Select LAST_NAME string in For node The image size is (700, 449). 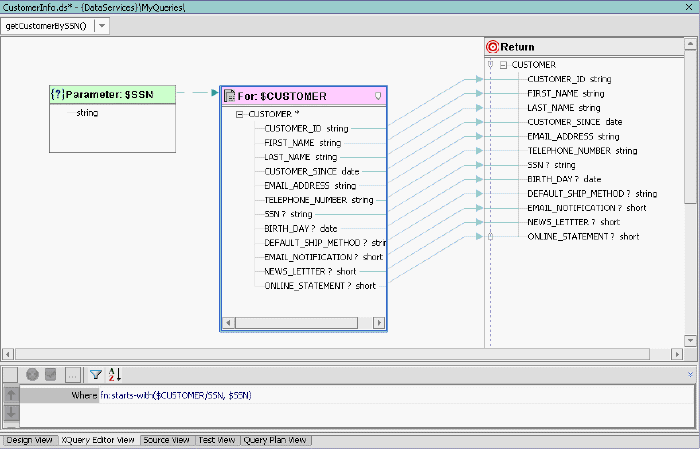pos(300,157)
